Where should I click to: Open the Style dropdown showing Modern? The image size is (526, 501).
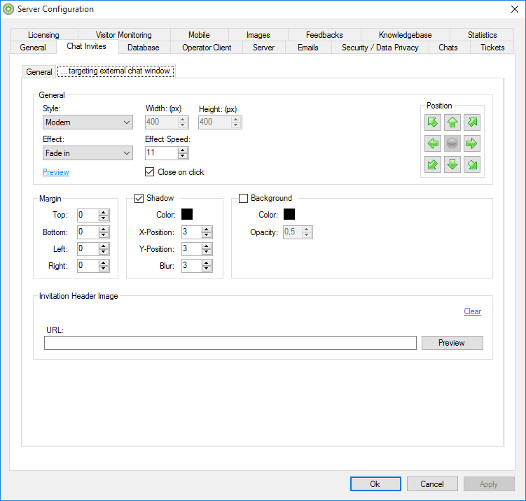(88, 122)
